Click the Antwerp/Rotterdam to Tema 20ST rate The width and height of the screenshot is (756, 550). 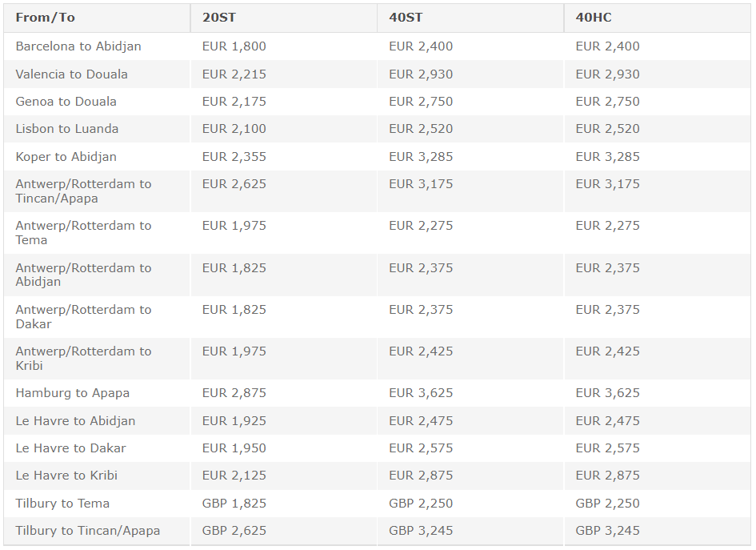(x=234, y=226)
